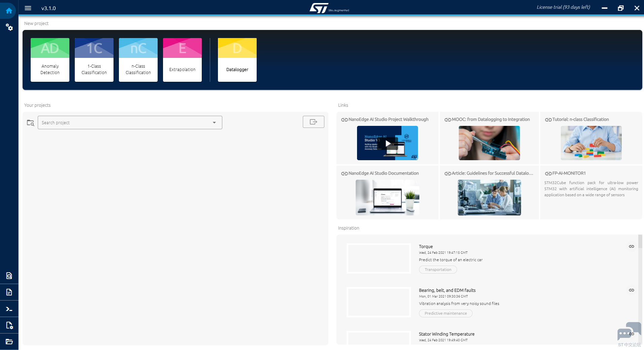Viewport: 644px width, 350px height.
Task: Open the FP-AI-MONITOR1 link title
Action: 569,173
